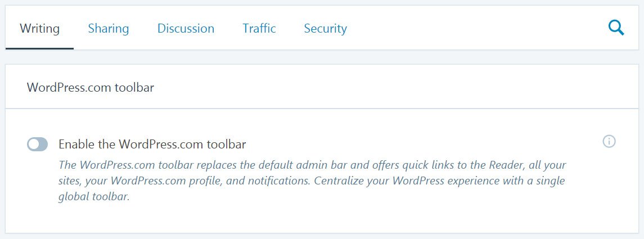Search settings using the blue magnifying glass
Viewport: 644px width, 239px height.
tap(616, 28)
